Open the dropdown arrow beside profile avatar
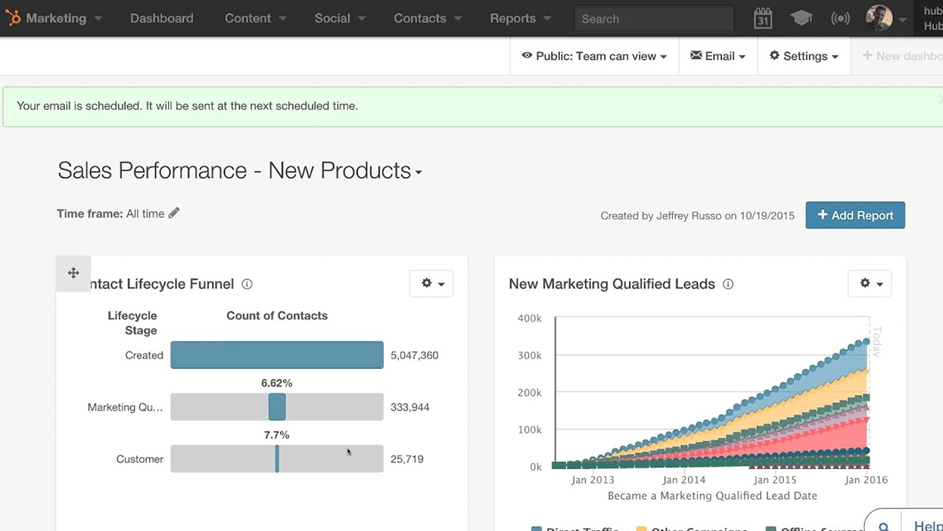This screenshot has width=943, height=531. [x=902, y=19]
